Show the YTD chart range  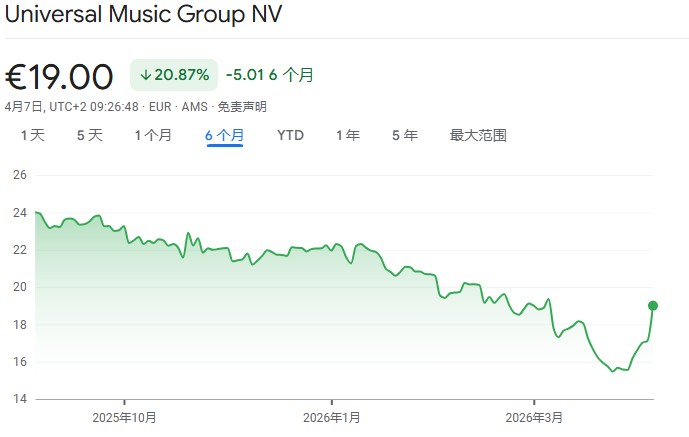point(290,135)
